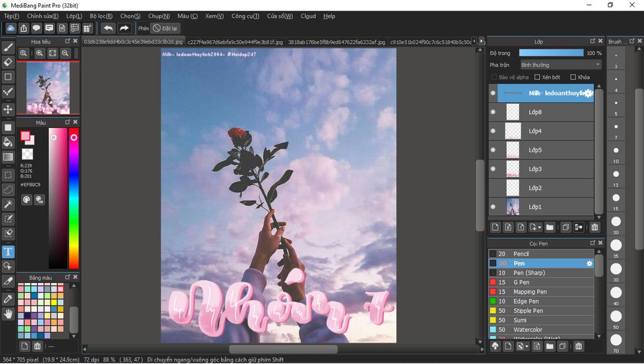Hide layer Lớp8
Image resolution: width=644 pixels, height=364 pixels.
click(493, 112)
